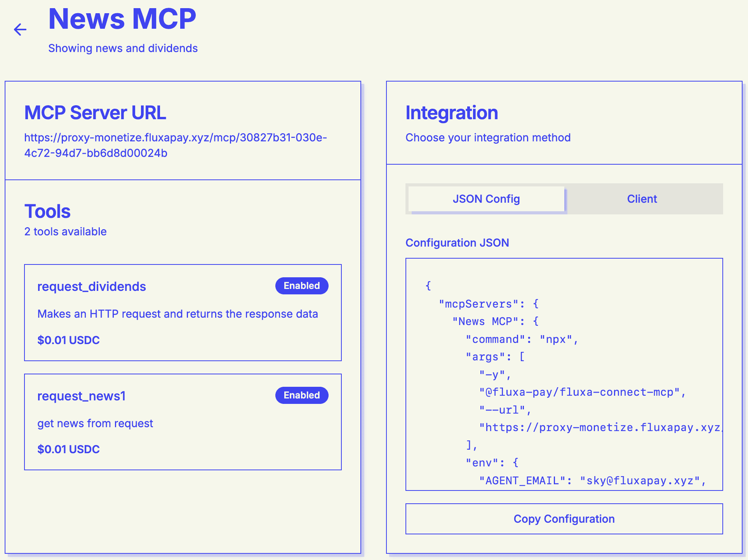Click the Copy Configuration button
The height and width of the screenshot is (560, 748).
coord(564,519)
